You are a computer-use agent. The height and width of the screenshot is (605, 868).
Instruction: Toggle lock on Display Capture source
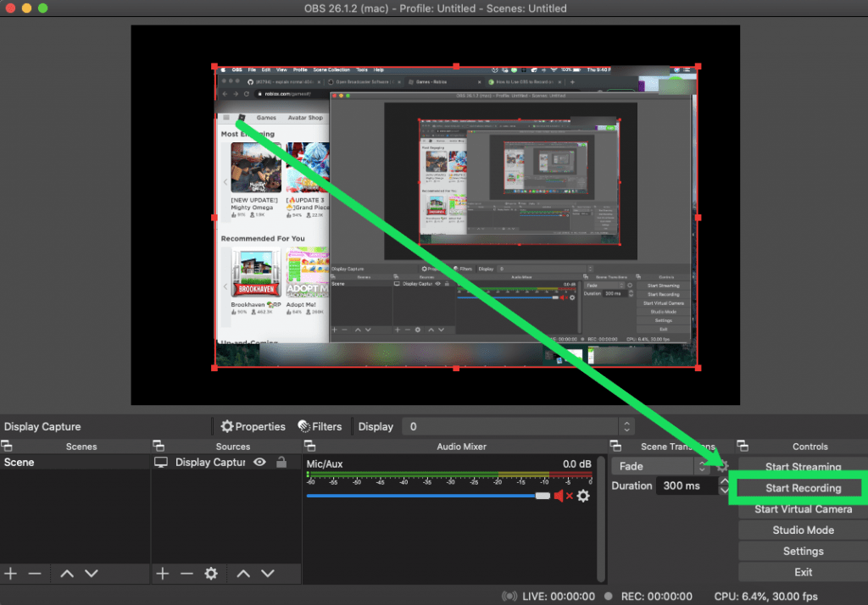click(281, 462)
